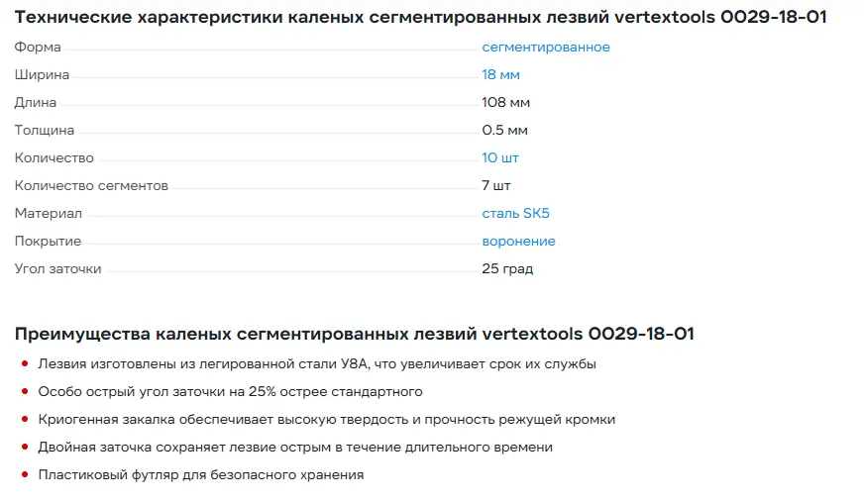Click the "0.5 мм" thickness value

[504, 131]
